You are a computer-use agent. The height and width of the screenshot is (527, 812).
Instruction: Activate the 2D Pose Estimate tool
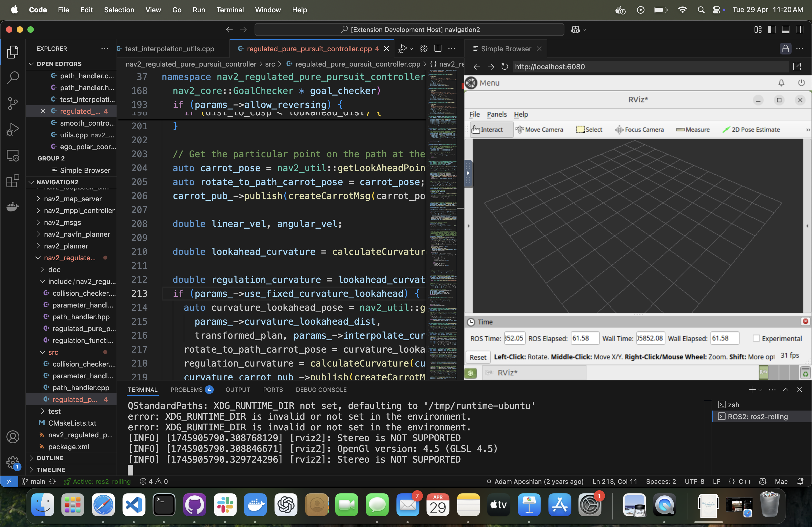pos(751,130)
